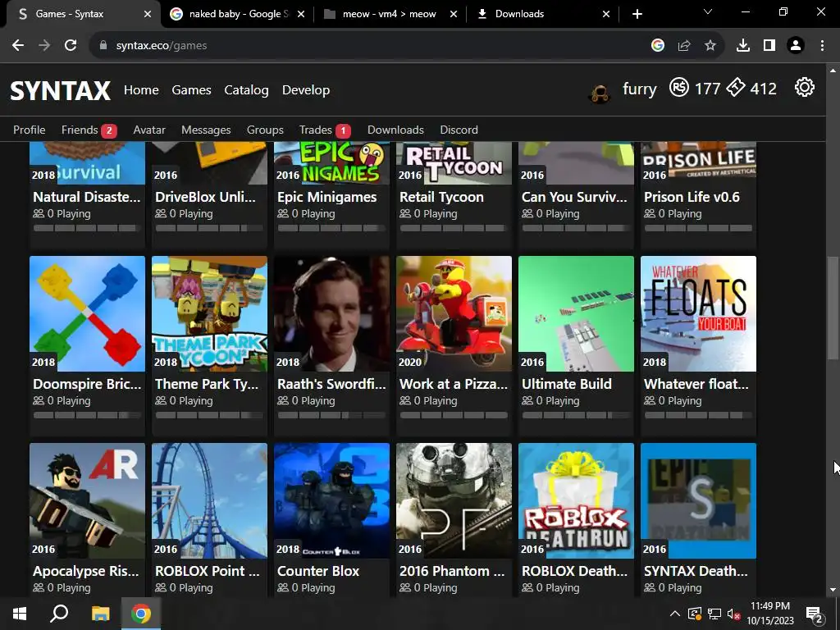Close the Games - Syntax tab
The image size is (840, 630).
click(x=148, y=14)
